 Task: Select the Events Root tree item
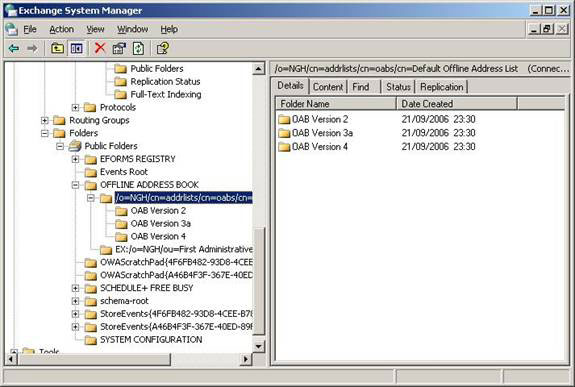point(124,172)
